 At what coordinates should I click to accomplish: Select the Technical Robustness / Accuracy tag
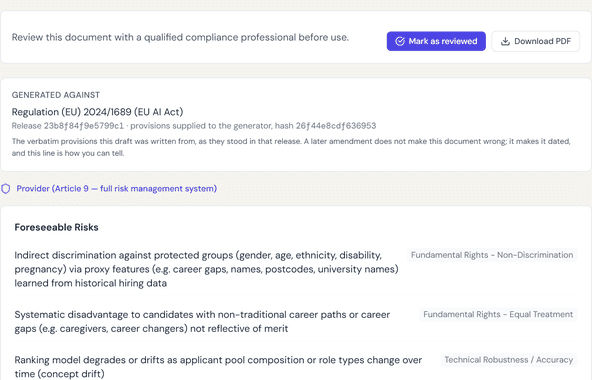509,360
